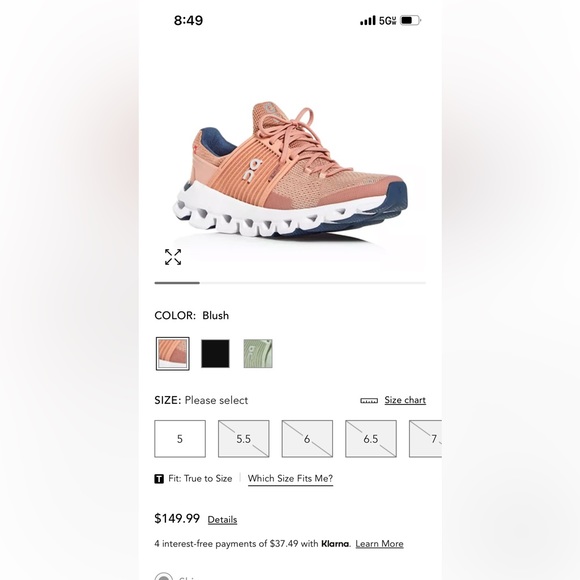Open Klarna Learn More link

pos(380,544)
